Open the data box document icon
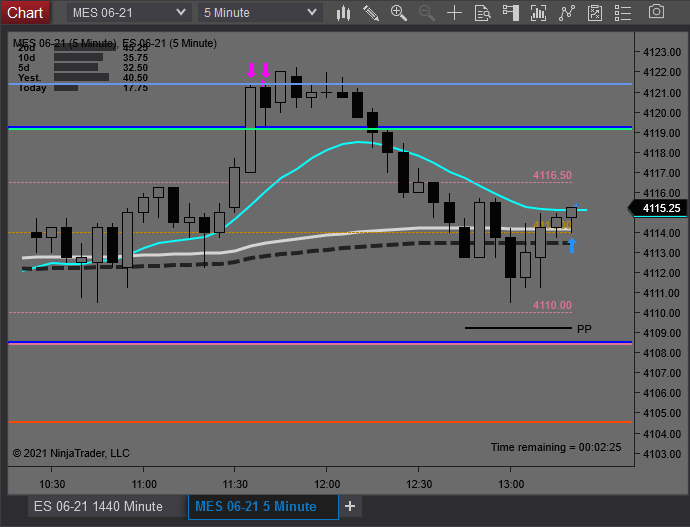 point(482,13)
